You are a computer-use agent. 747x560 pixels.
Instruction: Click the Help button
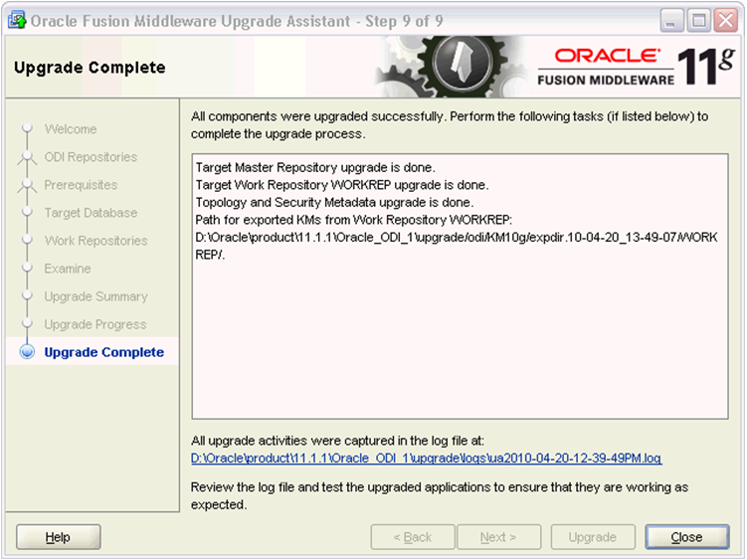click(58, 537)
